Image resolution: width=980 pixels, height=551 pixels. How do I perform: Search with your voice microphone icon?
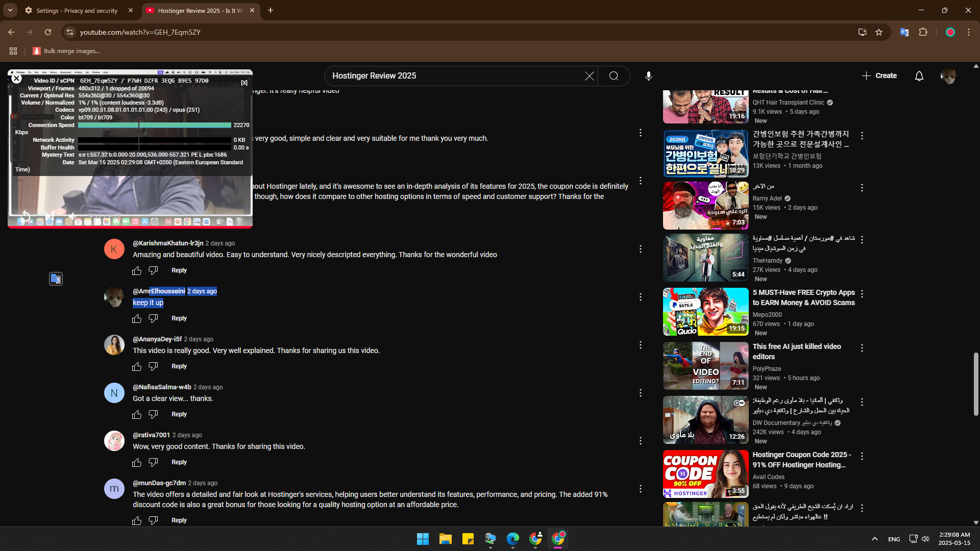point(648,76)
